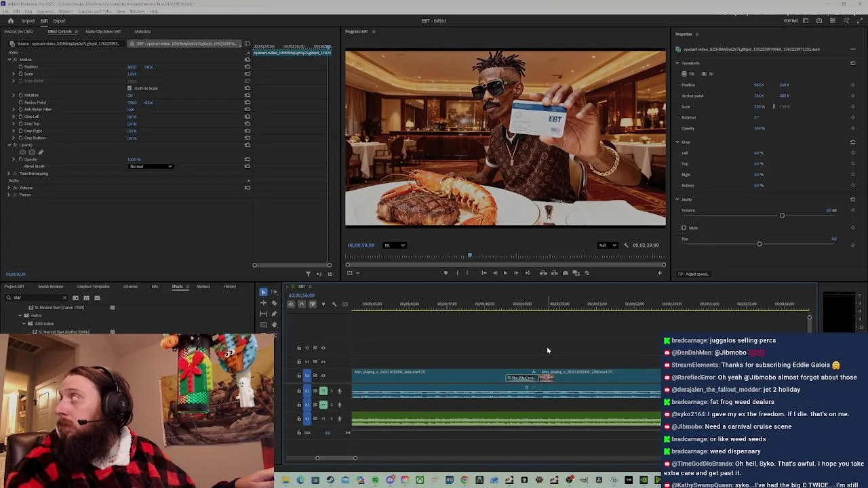
Task: Add marker in Program monitor
Action: click(x=446, y=273)
